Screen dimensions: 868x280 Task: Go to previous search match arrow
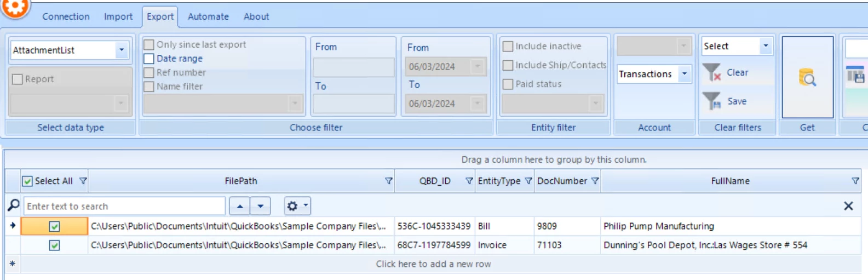(240, 206)
